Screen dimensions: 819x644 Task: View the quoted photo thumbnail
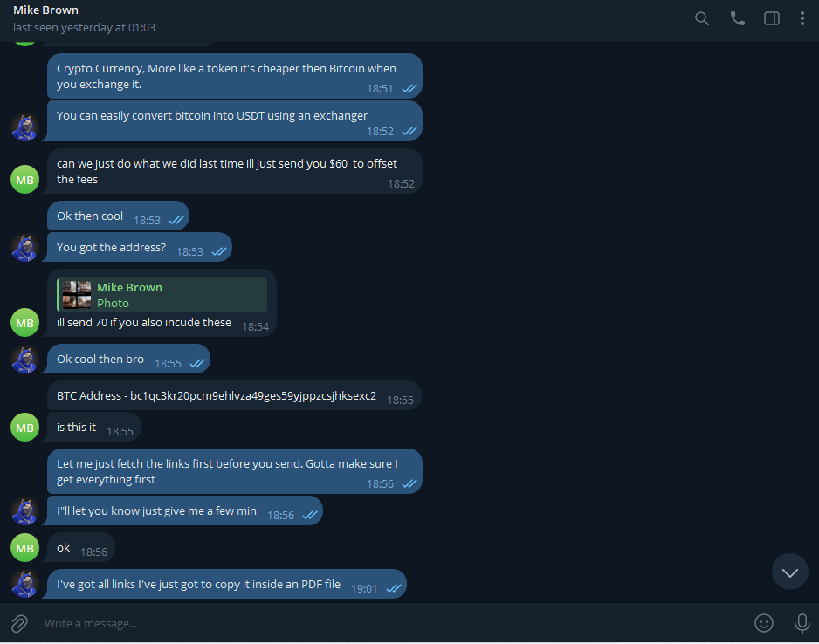tap(77, 295)
